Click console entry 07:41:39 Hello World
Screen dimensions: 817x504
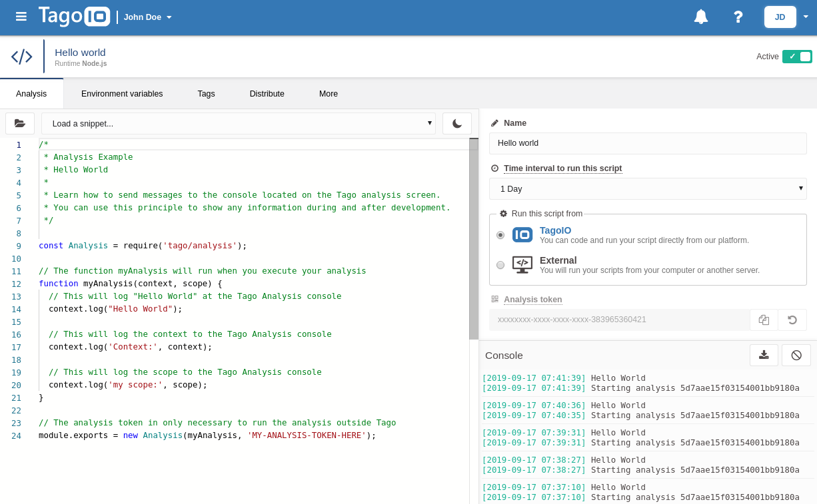(x=564, y=378)
